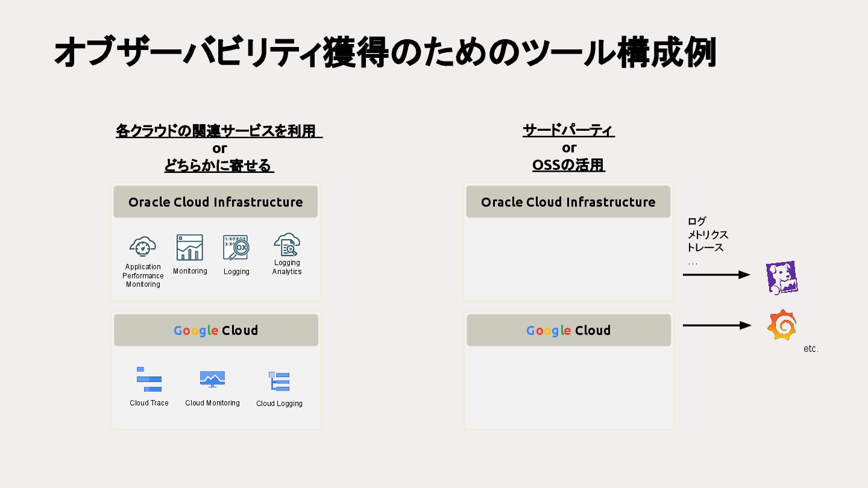Click the 'or' under サードパーティ
This screenshot has height=488, width=868.
[x=569, y=148]
